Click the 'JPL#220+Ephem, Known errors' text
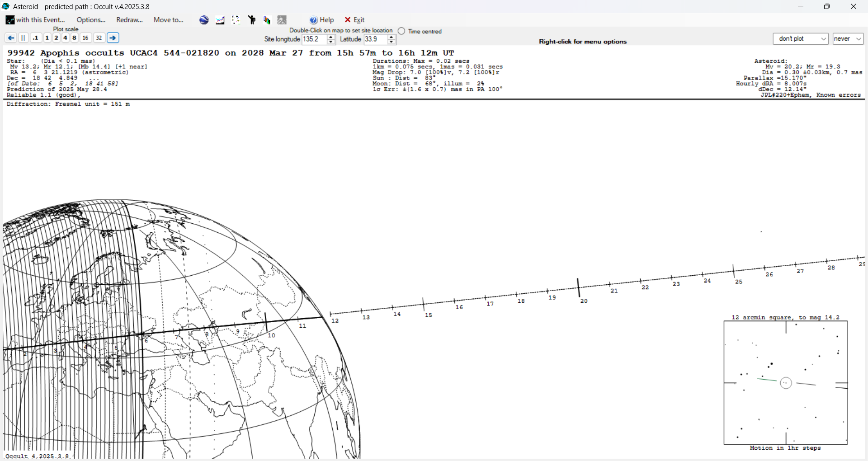868x461 pixels. [x=811, y=95]
